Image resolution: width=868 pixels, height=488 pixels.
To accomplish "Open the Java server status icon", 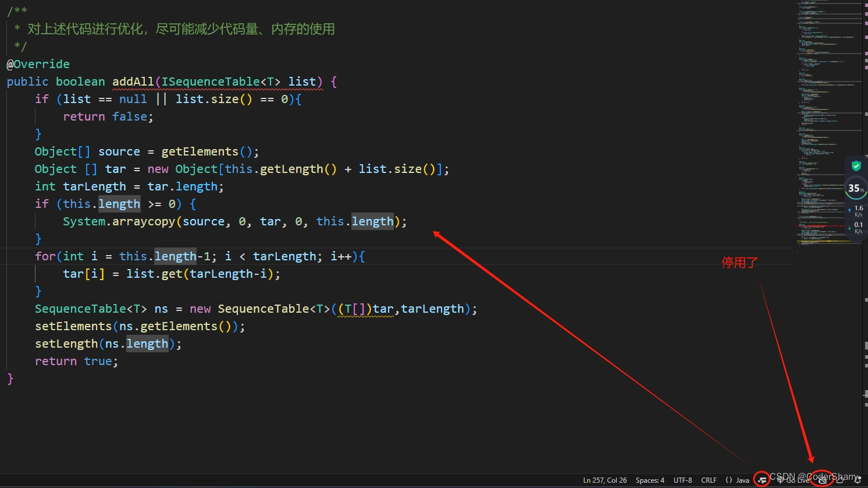I will tap(762, 480).
